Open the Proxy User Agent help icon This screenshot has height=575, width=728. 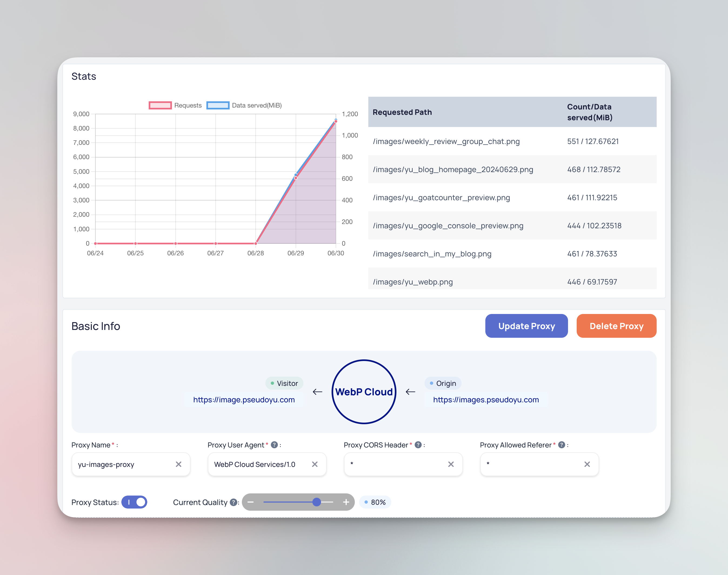274,445
